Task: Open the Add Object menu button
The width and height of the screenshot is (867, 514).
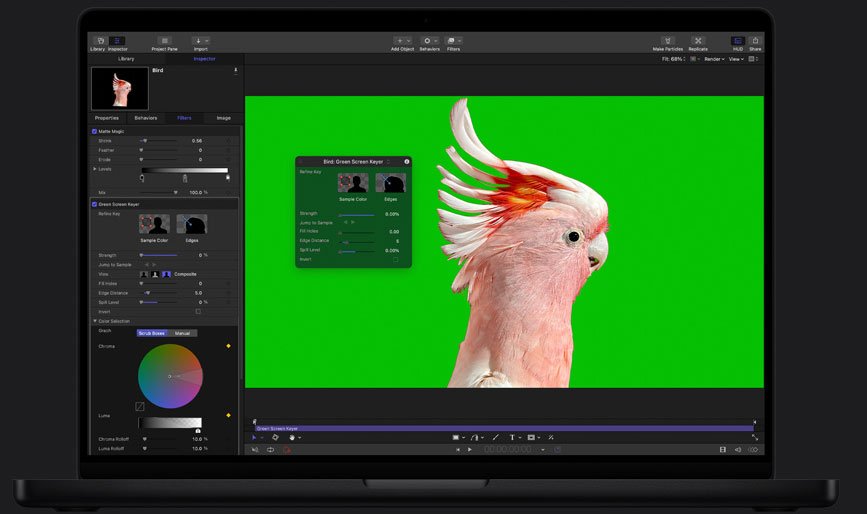Action: pyautogui.click(x=403, y=41)
